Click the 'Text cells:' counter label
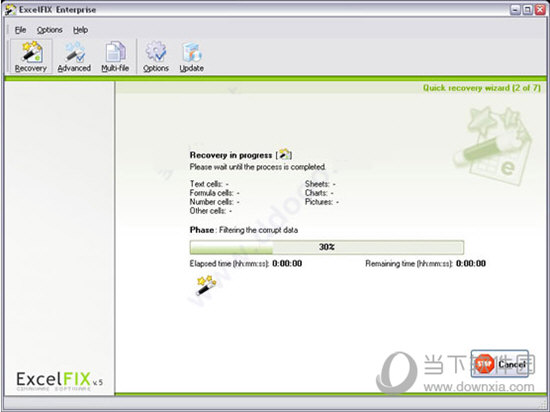Image resolution: width=550 pixels, height=412 pixels. click(x=206, y=184)
